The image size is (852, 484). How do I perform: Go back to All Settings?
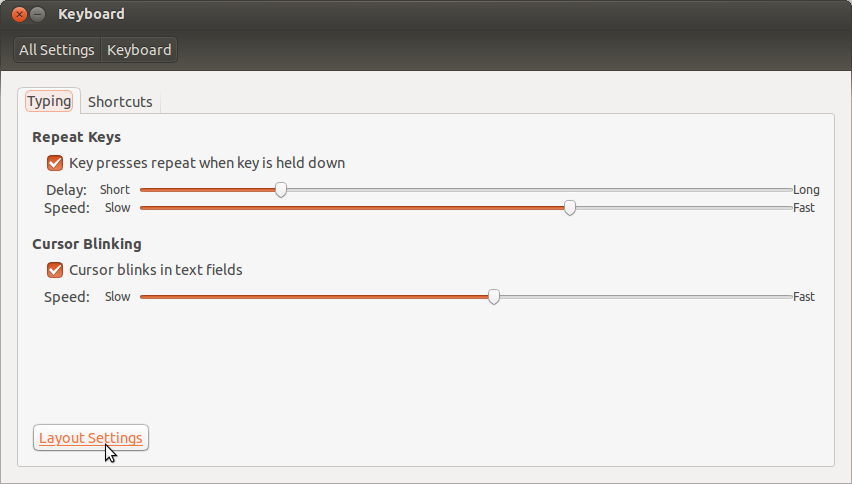tap(57, 50)
